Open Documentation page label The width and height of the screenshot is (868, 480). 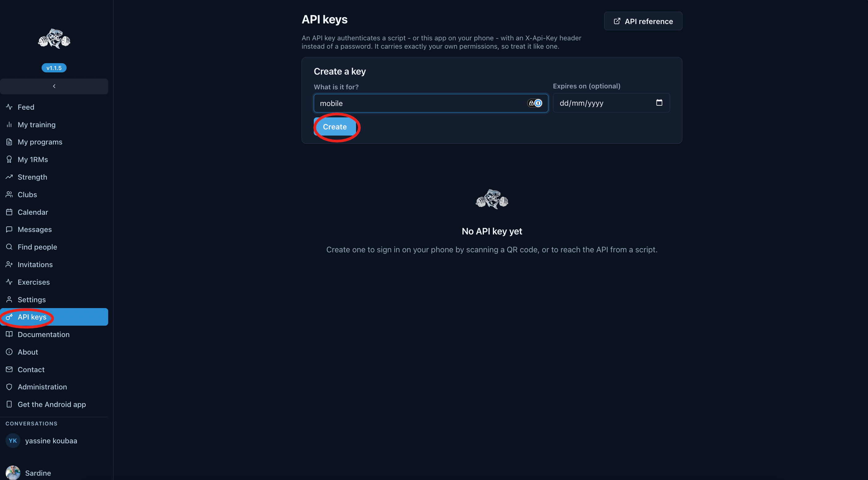pos(43,334)
